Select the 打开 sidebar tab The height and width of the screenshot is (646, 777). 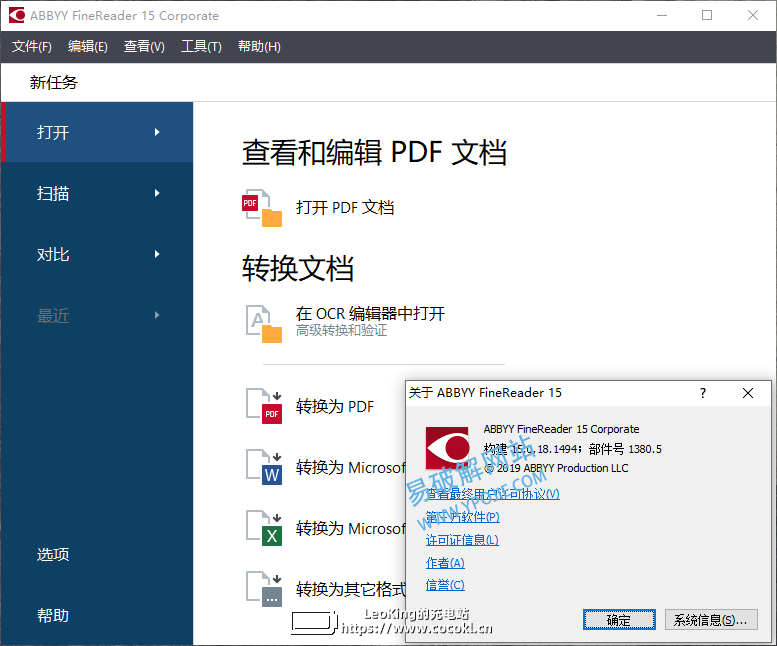[97, 132]
